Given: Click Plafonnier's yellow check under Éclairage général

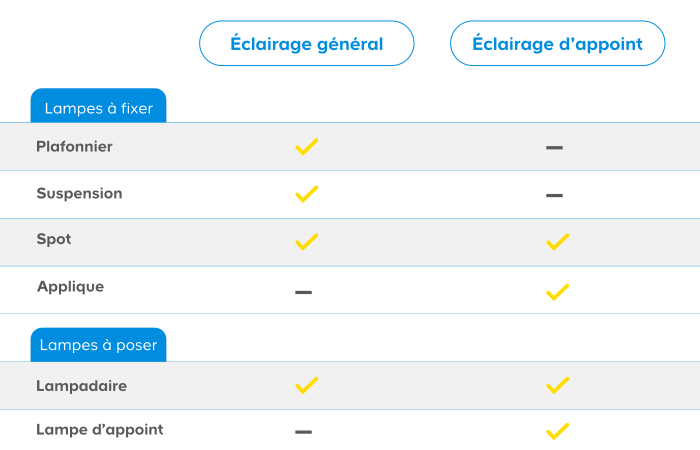Looking at the screenshot, I should (x=307, y=147).
